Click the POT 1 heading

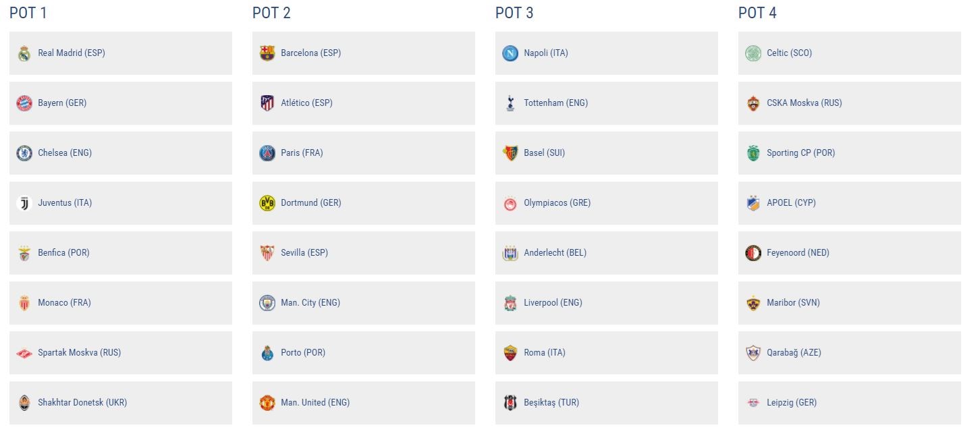[28, 13]
